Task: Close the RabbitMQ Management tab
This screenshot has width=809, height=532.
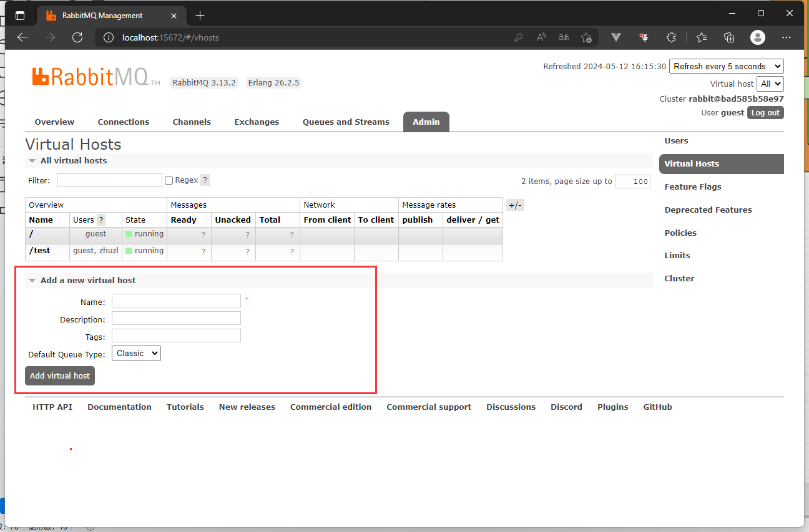Action: point(174,16)
